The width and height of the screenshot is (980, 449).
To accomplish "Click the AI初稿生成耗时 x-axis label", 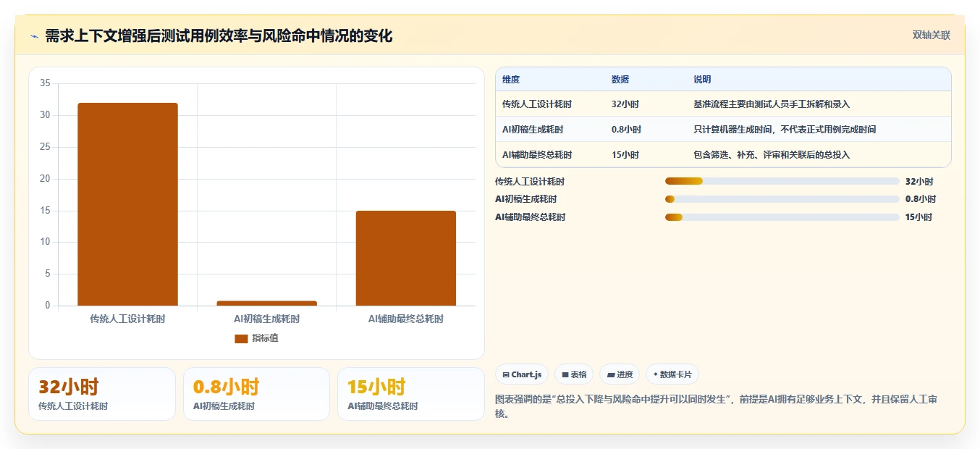I will (267, 319).
